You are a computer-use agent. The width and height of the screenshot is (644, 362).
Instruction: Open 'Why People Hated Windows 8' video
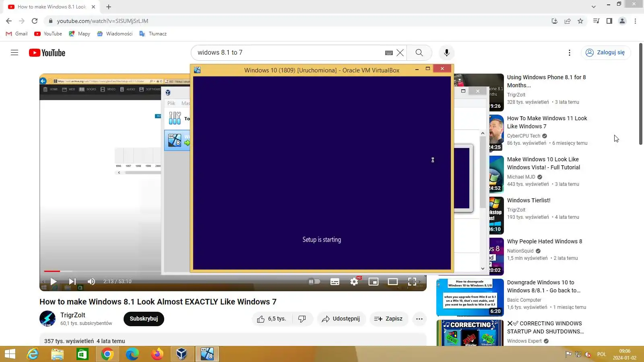click(545, 241)
